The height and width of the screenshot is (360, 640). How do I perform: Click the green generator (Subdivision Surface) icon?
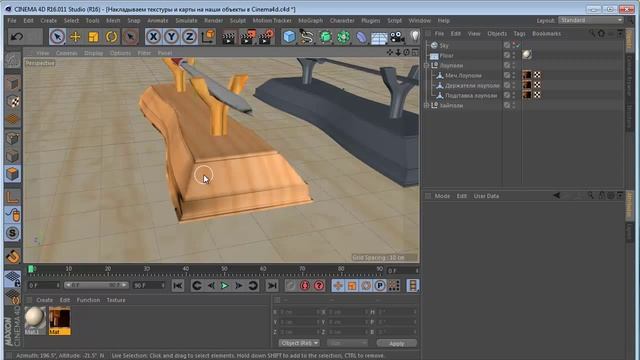[x=325, y=37]
